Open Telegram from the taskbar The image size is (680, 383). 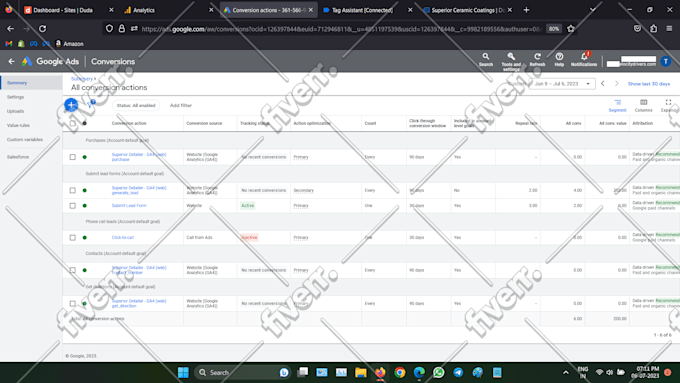(458, 372)
